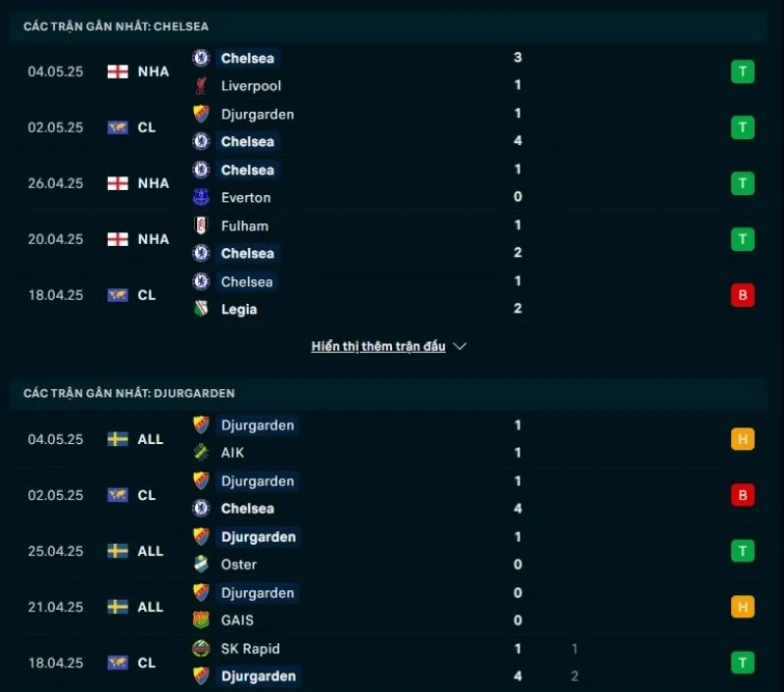Click red B badge for Chelsea vs Legia
Viewport: 784px width, 692px height.
(742, 295)
